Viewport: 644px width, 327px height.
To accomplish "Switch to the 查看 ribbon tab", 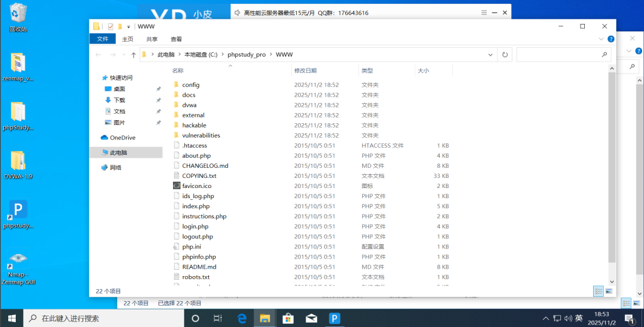I will pos(176,39).
